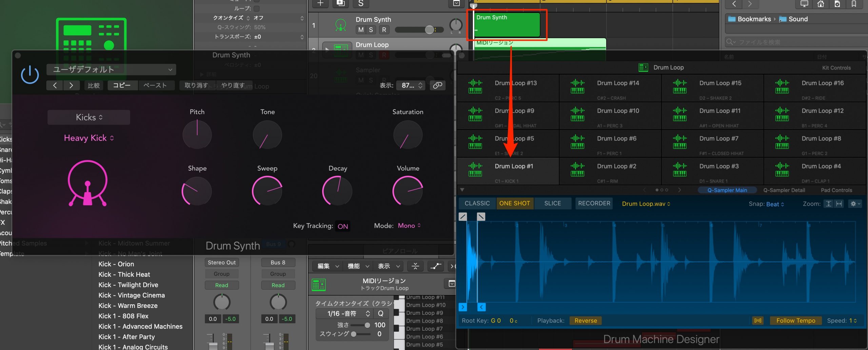
Task: Open the Drum Loop.wav file menu
Action: tap(646, 204)
